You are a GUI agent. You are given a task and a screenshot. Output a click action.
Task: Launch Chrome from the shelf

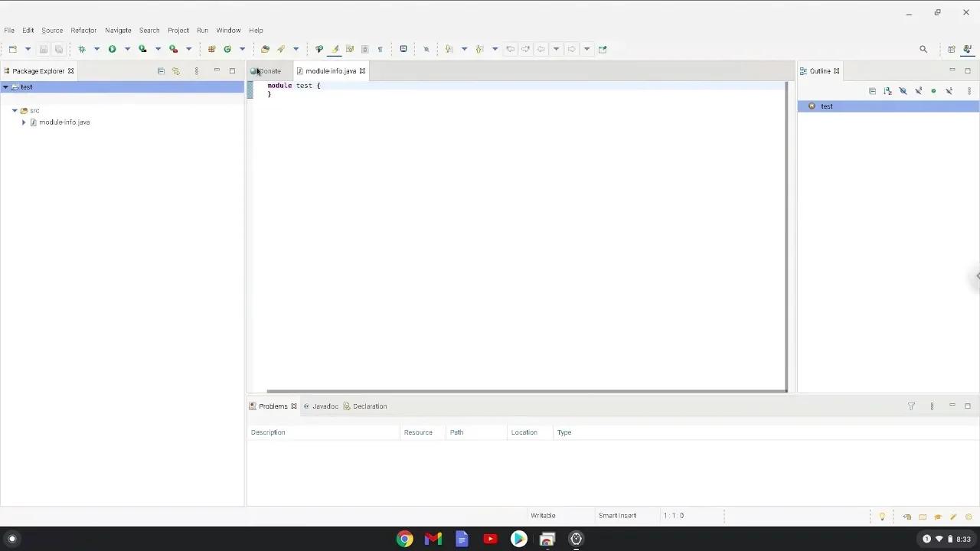pyautogui.click(x=404, y=539)
